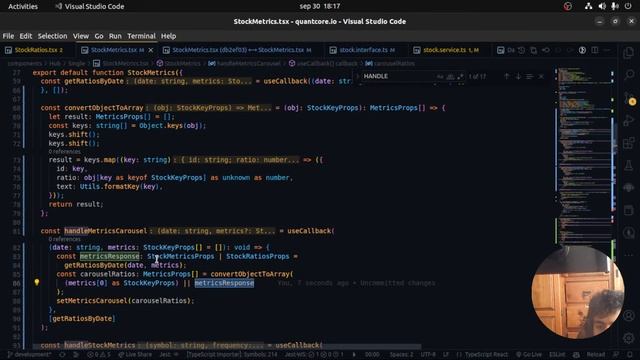Click handleMetricsCarousel breadcrumb segment

point(244,63)
